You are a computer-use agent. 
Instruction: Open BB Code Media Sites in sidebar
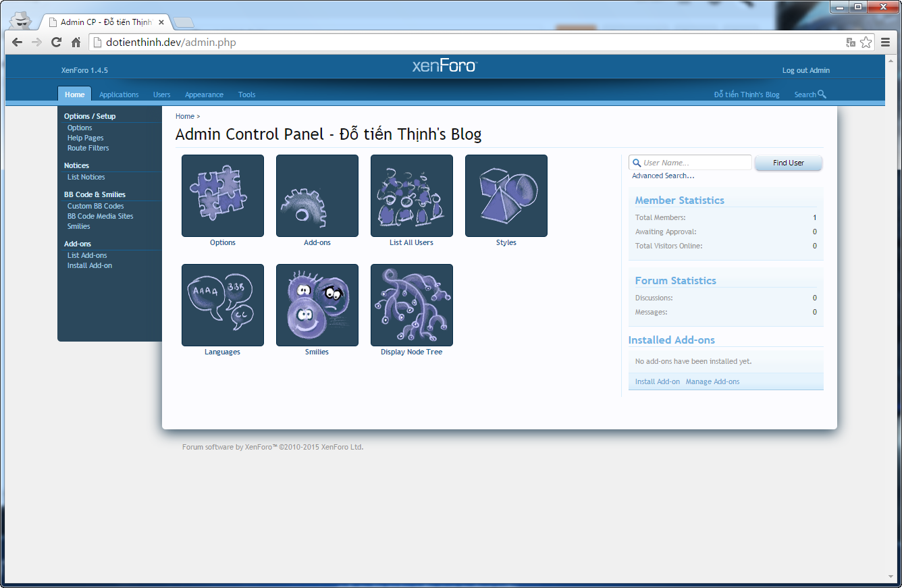[101, 216]
